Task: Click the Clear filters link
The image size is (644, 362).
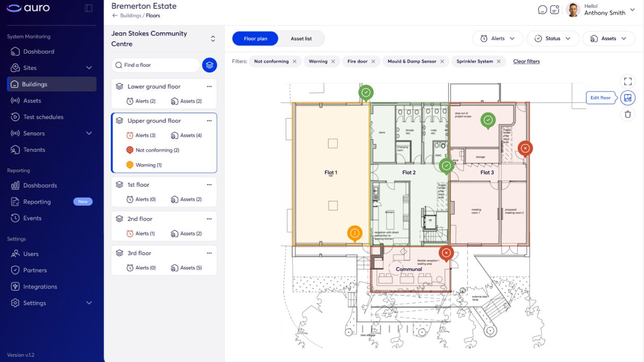Action: (x=526, y=61)
